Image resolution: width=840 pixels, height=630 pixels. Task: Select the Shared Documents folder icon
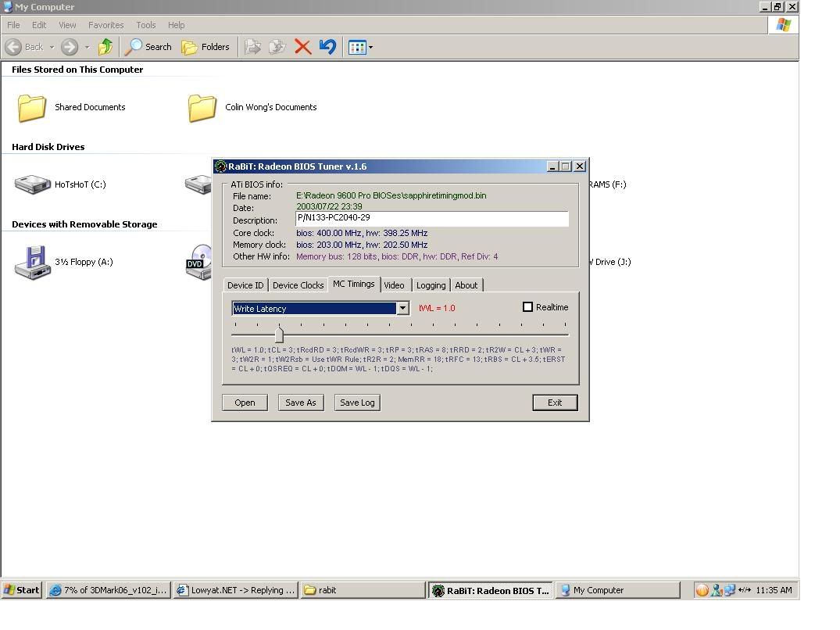click(31, 108)
